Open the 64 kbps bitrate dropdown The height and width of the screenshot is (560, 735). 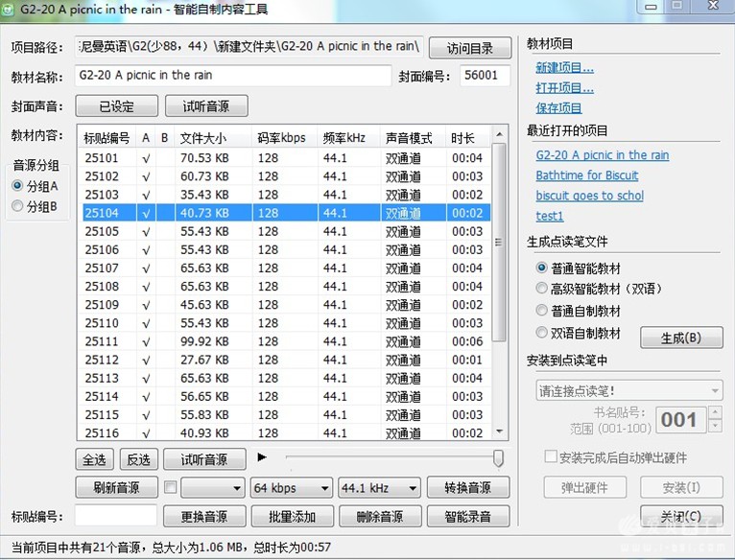coord(290,488)
